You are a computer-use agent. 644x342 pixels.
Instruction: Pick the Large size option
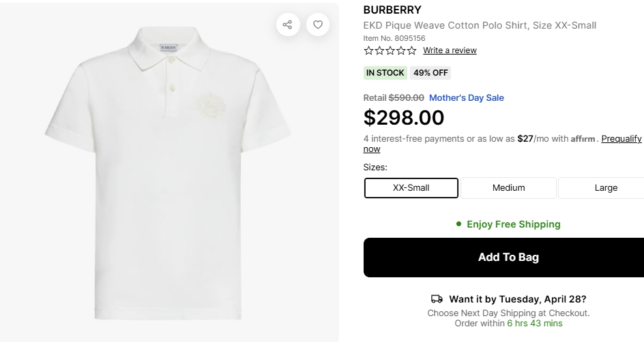(605, 188)
